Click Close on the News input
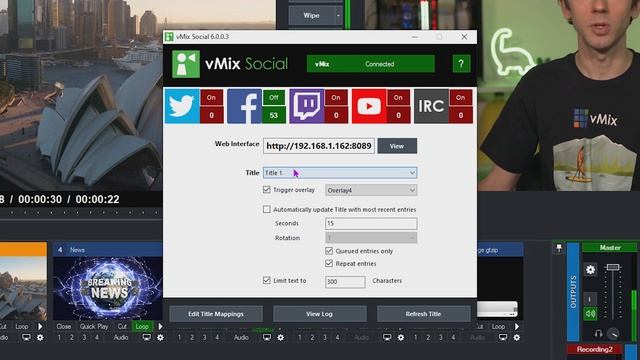640x360 pixels. (64, 327)
